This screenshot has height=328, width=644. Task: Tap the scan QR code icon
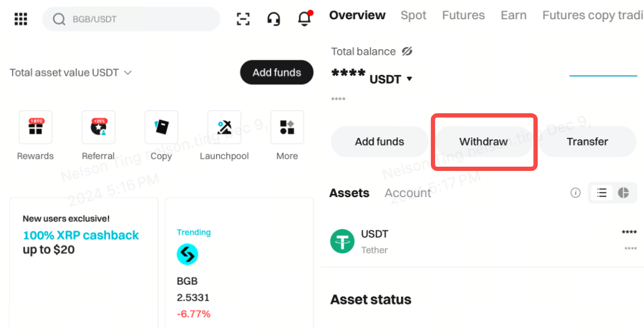tap(243, 19)
